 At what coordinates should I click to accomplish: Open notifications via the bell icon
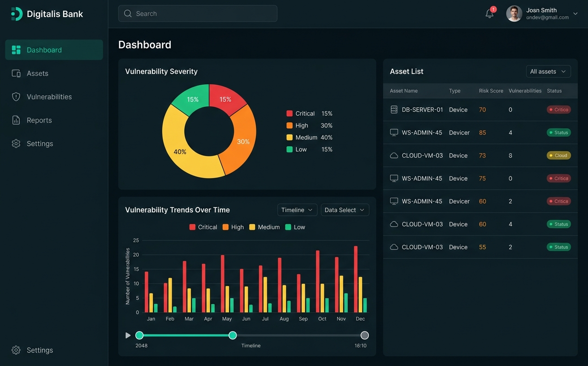(x=489, y=14)
